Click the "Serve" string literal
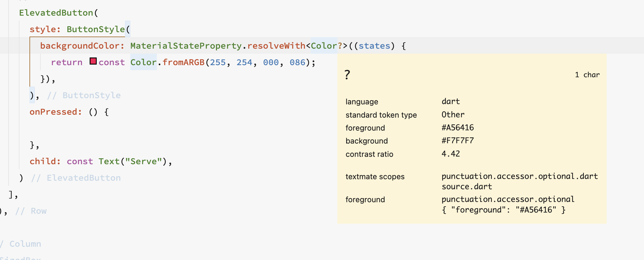Viewport: 644px width, 260px height. [144, 161]
